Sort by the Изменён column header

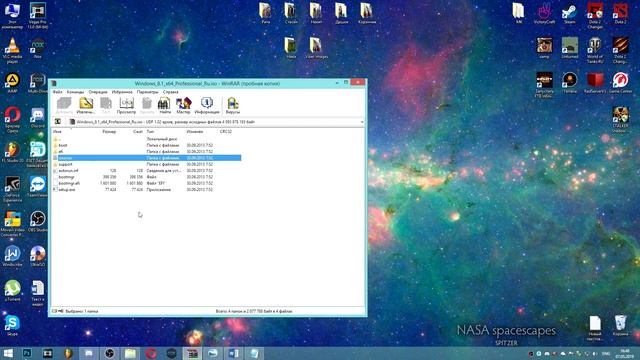click(x=195, y=132)
